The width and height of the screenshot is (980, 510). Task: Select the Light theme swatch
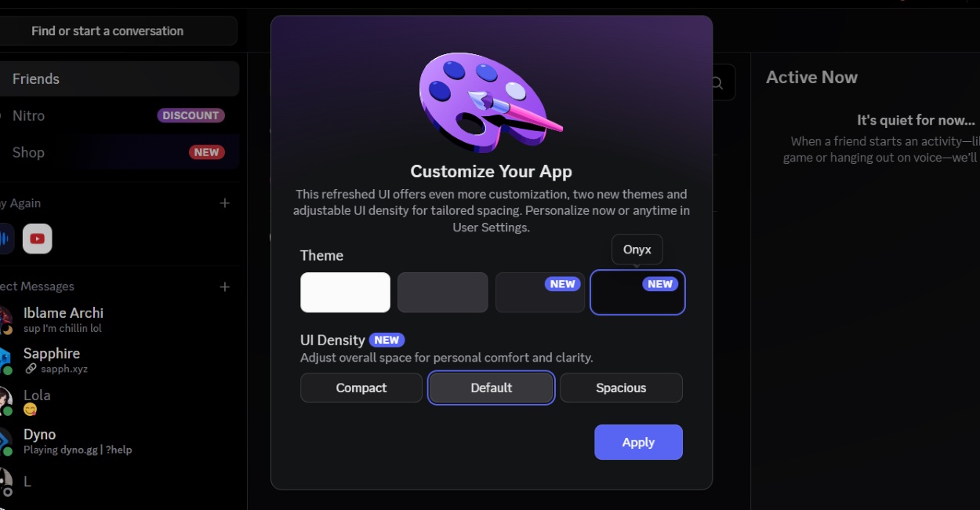tap(345, 292)
